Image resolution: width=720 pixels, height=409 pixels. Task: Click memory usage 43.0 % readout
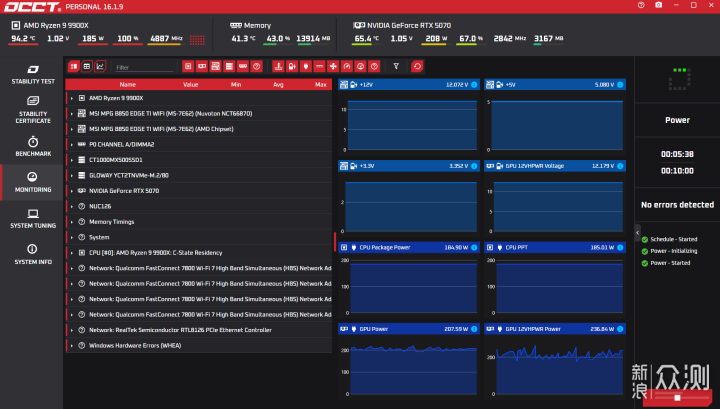pos(278,39)
